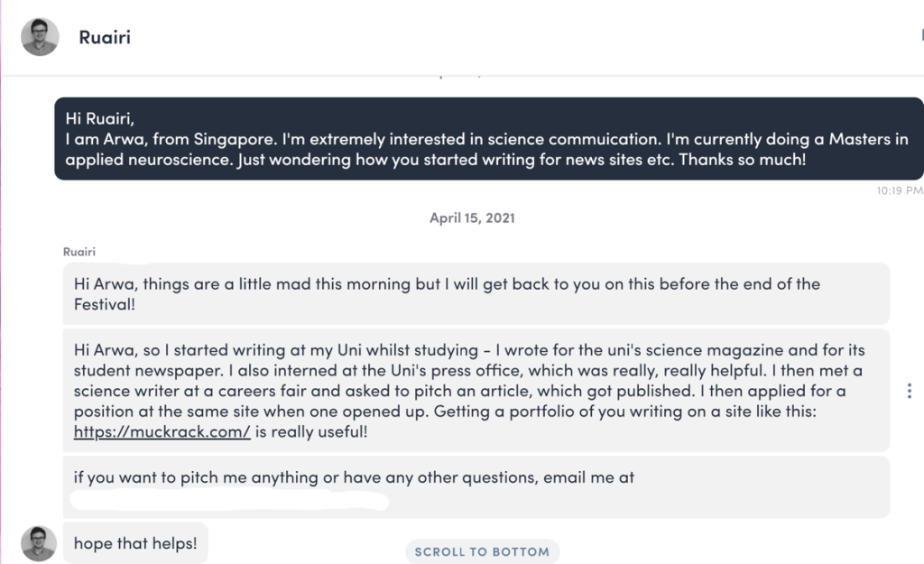
Task: Click the April 15, 2021 date separator
Action: point(473,218)
